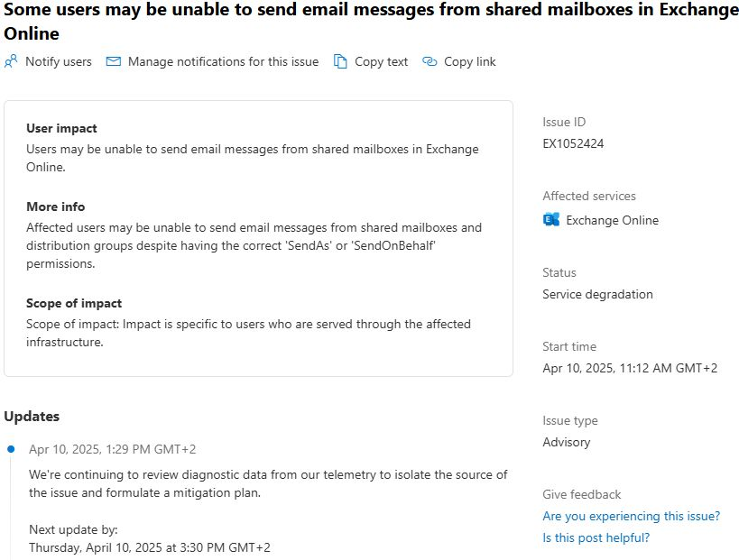Click 'Is this post helpful?' link
This screenshot has height=560, width=739.
click(596, 537)
